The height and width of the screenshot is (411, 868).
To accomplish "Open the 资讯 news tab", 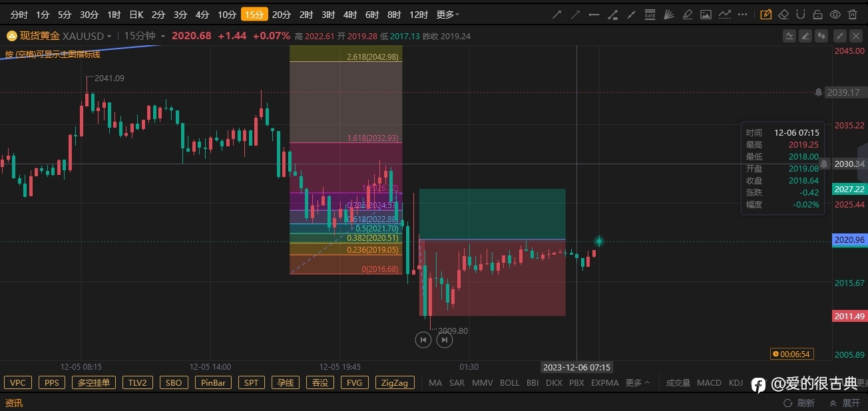I will (x=14, y=403).
